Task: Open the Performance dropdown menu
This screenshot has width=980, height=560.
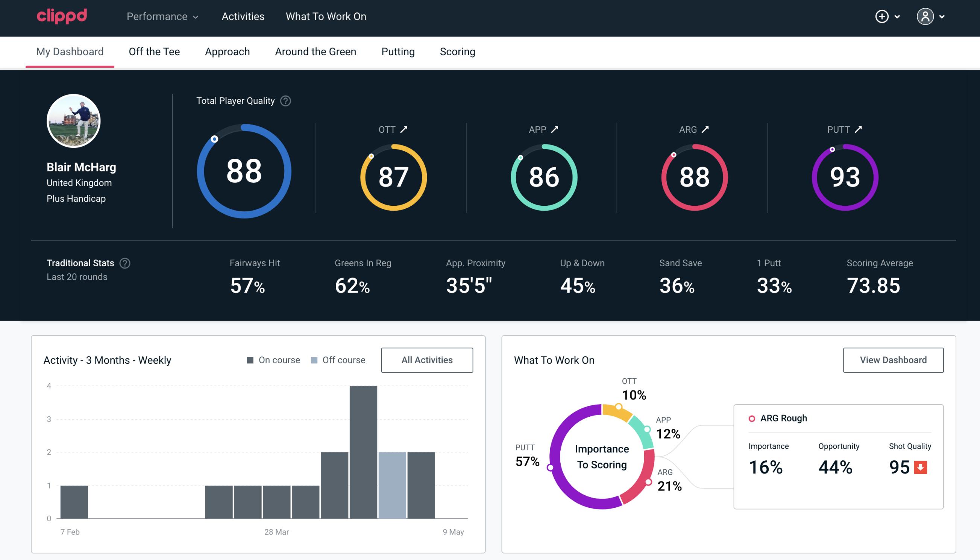Action: coord(162,17)
